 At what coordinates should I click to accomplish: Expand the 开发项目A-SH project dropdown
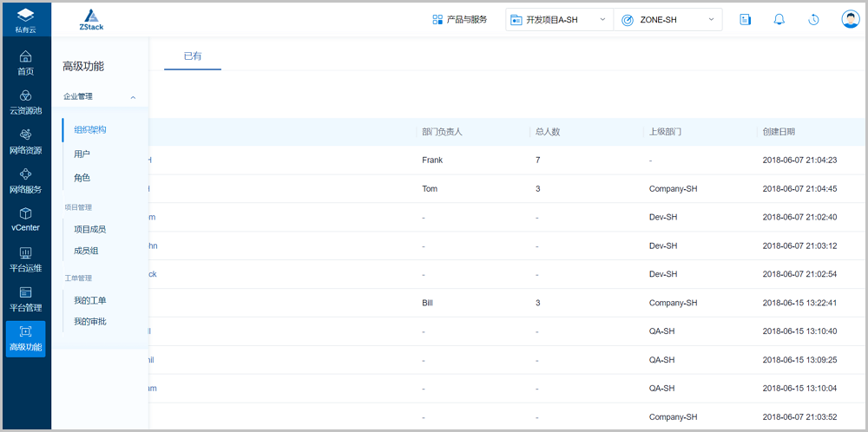coord(558,19)
